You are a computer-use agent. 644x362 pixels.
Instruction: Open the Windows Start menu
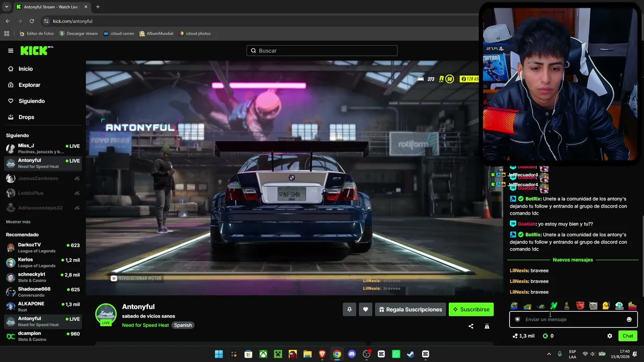(x=219, y=354)
